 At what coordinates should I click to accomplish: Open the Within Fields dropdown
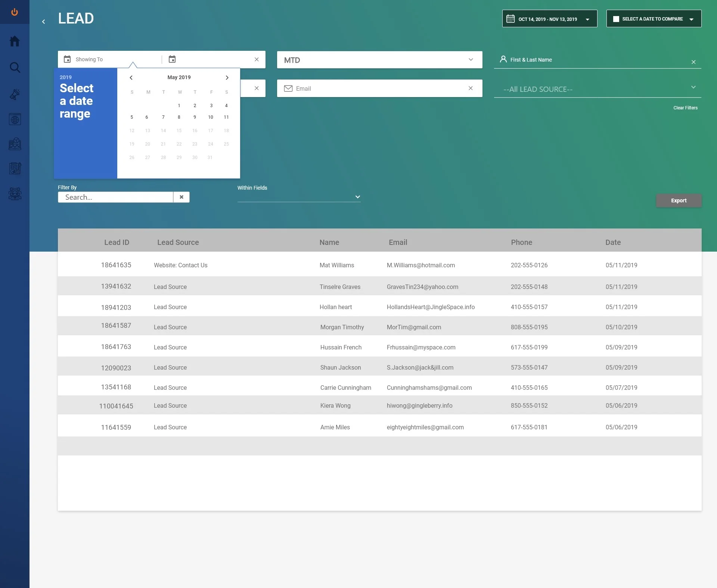(x=299, y=197)
